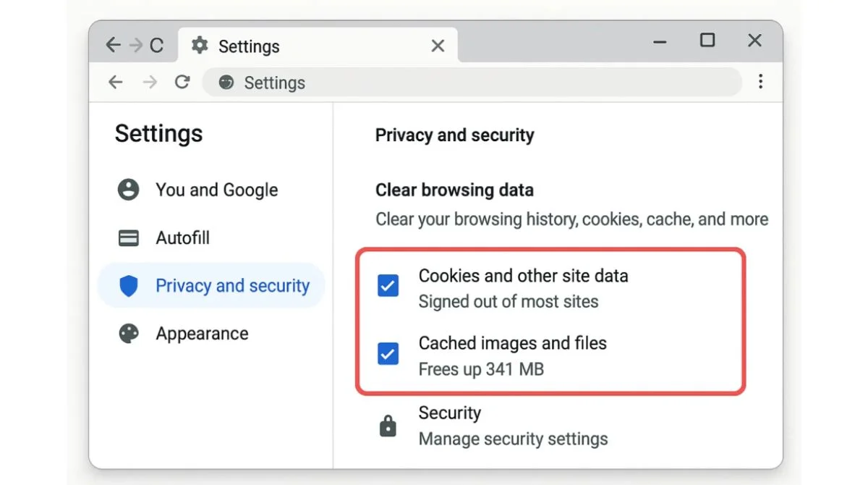Click the Autofill card icon

point(129,238)
